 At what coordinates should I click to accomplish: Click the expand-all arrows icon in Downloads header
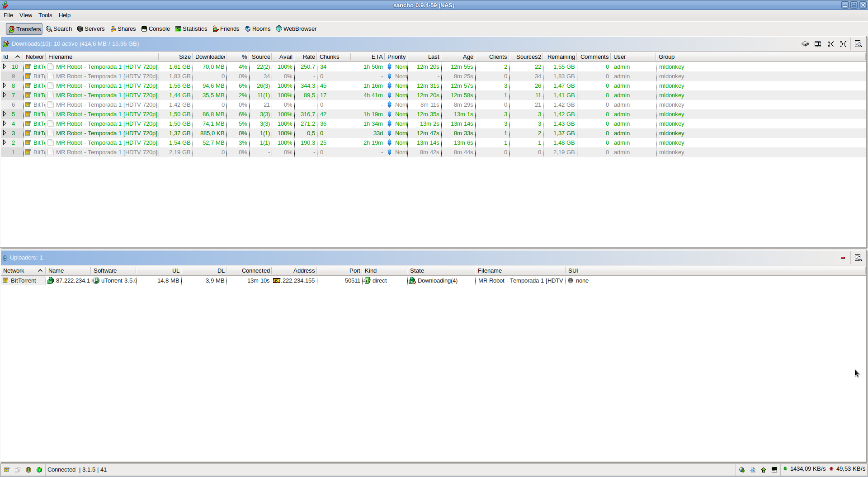(843, 44)
